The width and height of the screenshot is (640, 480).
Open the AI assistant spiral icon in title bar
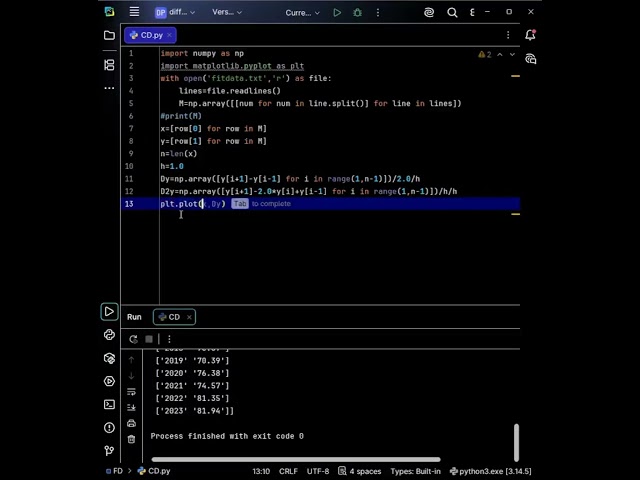(429, 13)
